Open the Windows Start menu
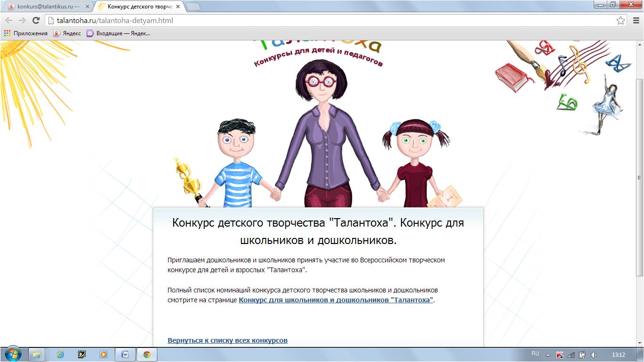The width and height of the screenshot is (644, 362). coord(12,354)
